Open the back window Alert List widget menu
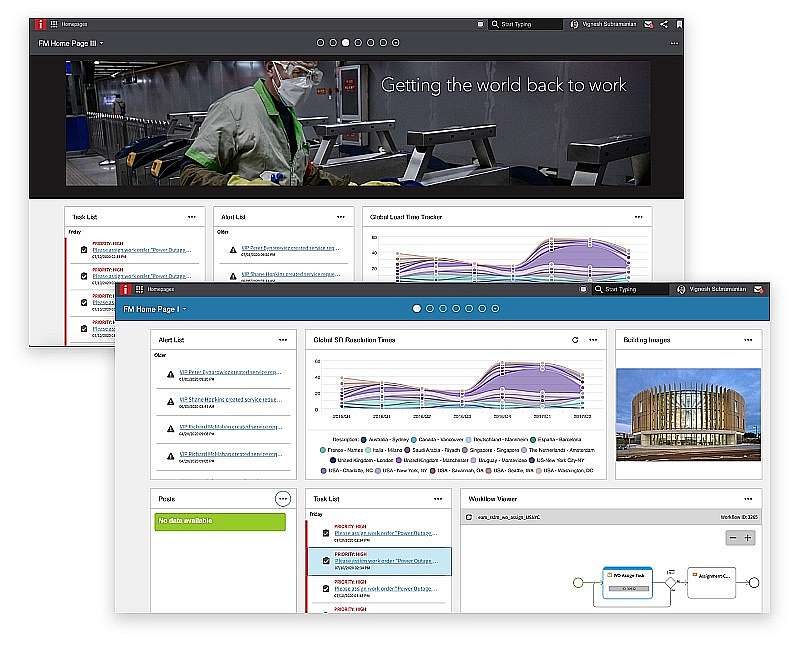 pos(340,217)
